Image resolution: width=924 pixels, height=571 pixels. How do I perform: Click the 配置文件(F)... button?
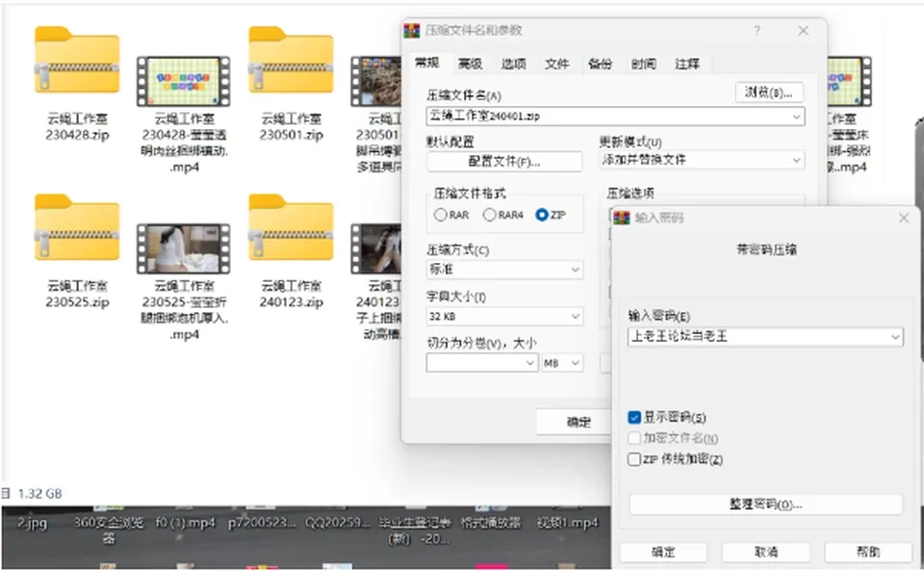coord(504,162)
